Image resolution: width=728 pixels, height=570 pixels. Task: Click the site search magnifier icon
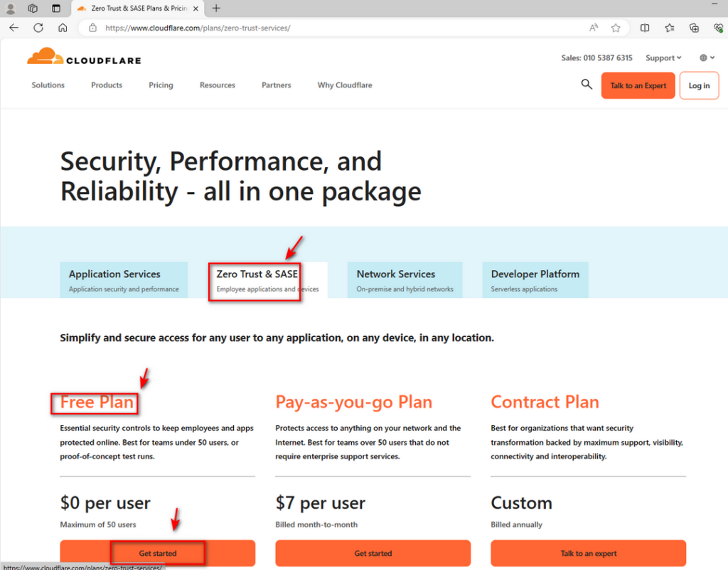(587, 85)
